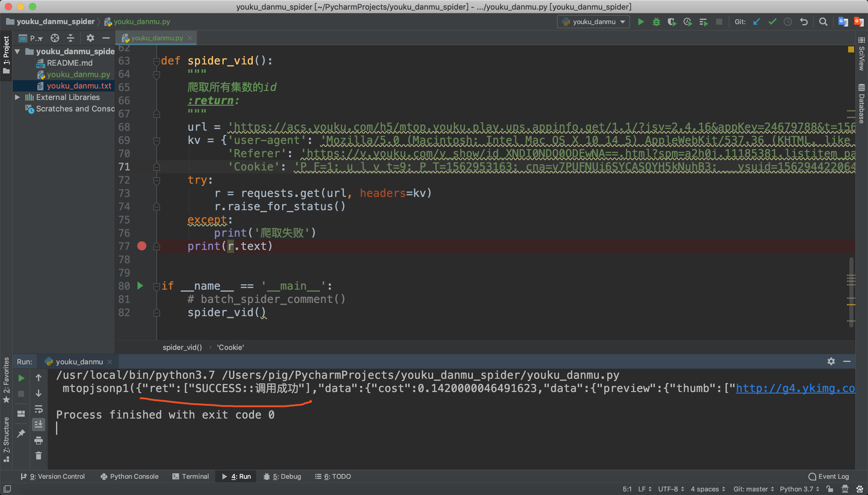This screenshot has width=868, height=495.
Task: Open the 5: Debug tool tab
Action: pos(282,476)
